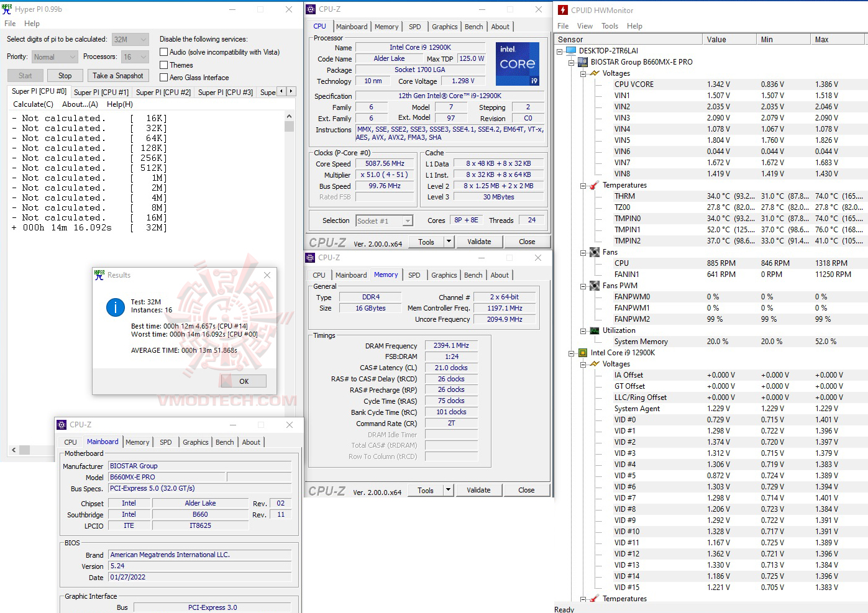Open the SPD tab in the CPU-Z window showing Core Speed
The width and height of the screenshot is (868, 613).
(x=415, y=27)
